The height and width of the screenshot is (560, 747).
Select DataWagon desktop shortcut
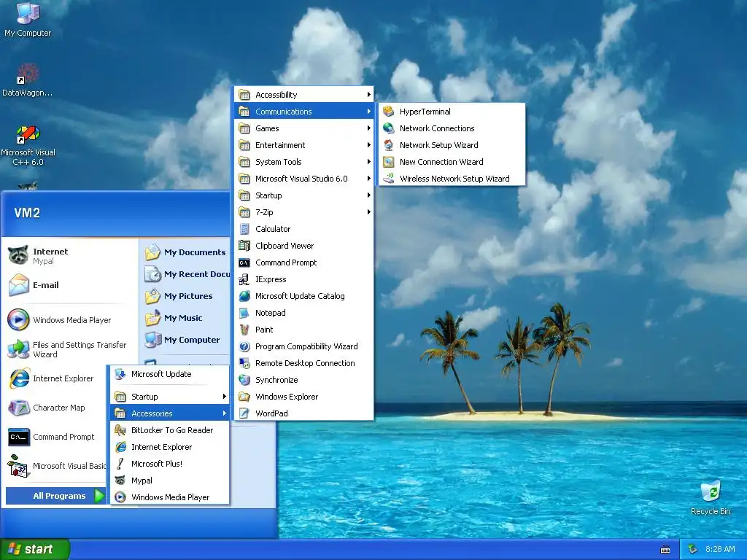(x=28, y=80)
